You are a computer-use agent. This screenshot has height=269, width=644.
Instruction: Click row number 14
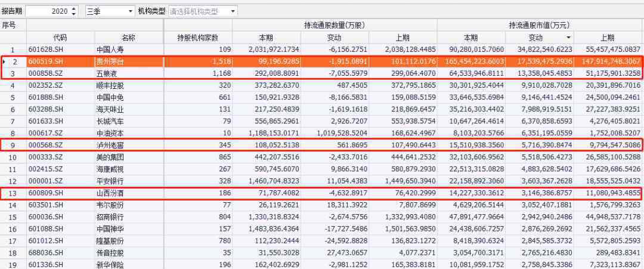coord(13,205)
